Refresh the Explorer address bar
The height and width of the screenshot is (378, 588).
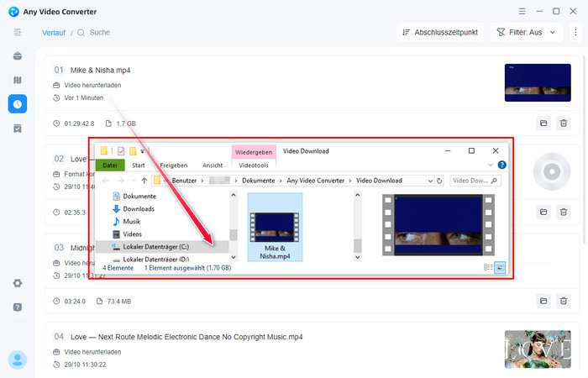(439, 181)
